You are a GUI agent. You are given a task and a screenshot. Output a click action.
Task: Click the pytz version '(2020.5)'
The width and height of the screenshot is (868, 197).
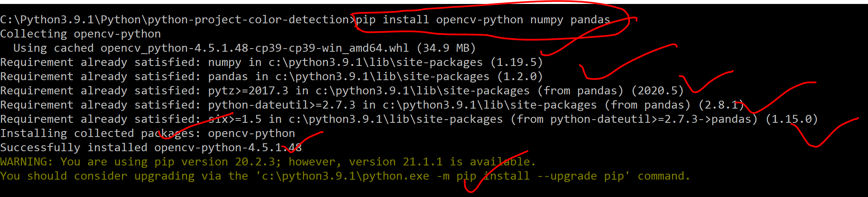point(657,91)
